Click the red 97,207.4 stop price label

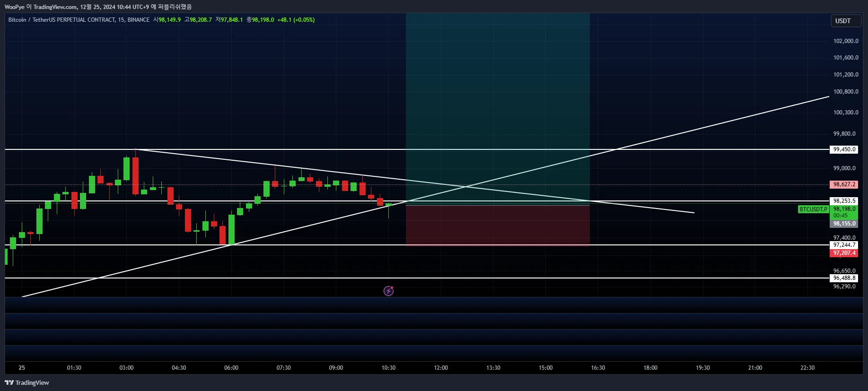(x=844, y=253)
